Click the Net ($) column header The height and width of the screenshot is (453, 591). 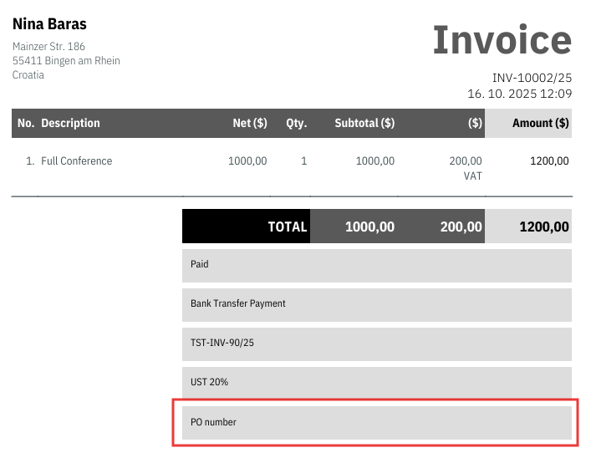click(250, 123)
